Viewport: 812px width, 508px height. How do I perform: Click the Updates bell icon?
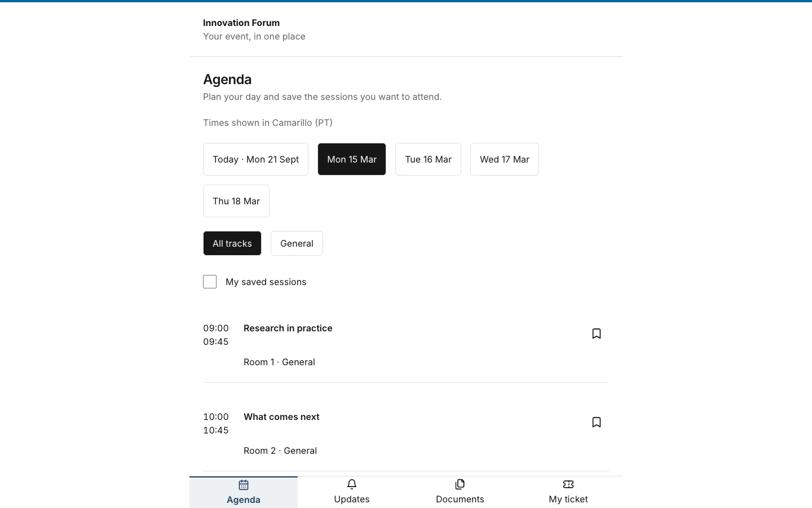click(352, 484)
